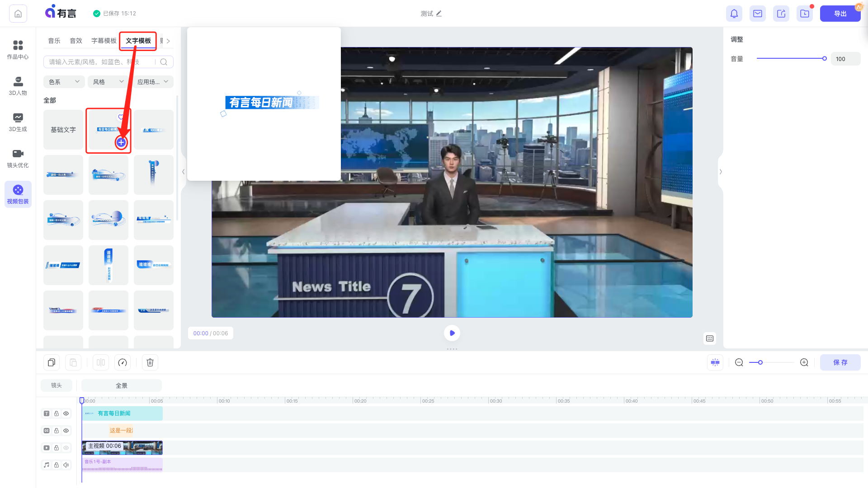This screenshot has width=868, height=488.
Task: Zoom in the timeline
Action: coord(804,362)
